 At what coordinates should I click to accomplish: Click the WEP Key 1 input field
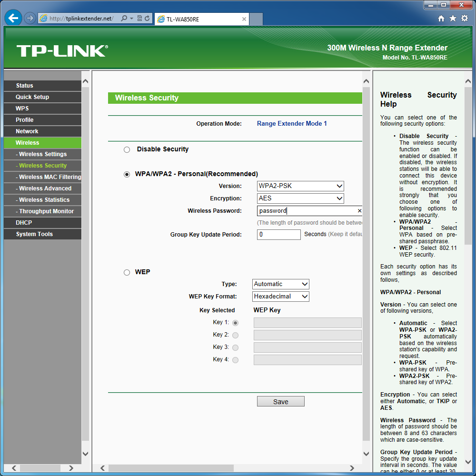[x=307, y=323]
